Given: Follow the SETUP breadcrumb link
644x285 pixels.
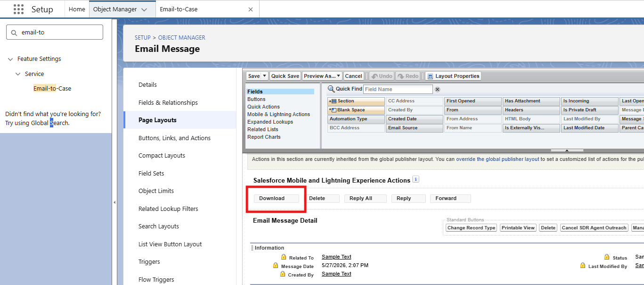Looking at the screenshot, I should (143, 38).
